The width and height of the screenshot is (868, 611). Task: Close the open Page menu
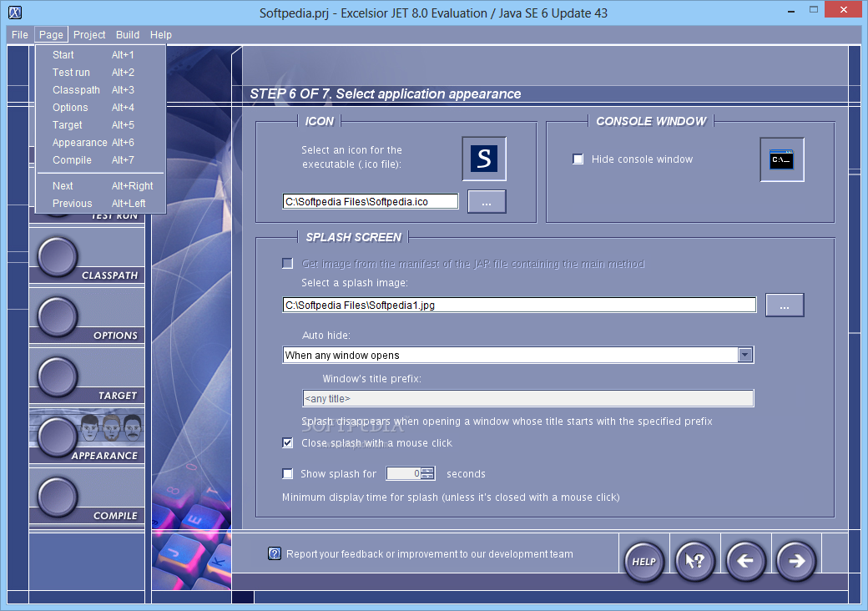[51, 35]
